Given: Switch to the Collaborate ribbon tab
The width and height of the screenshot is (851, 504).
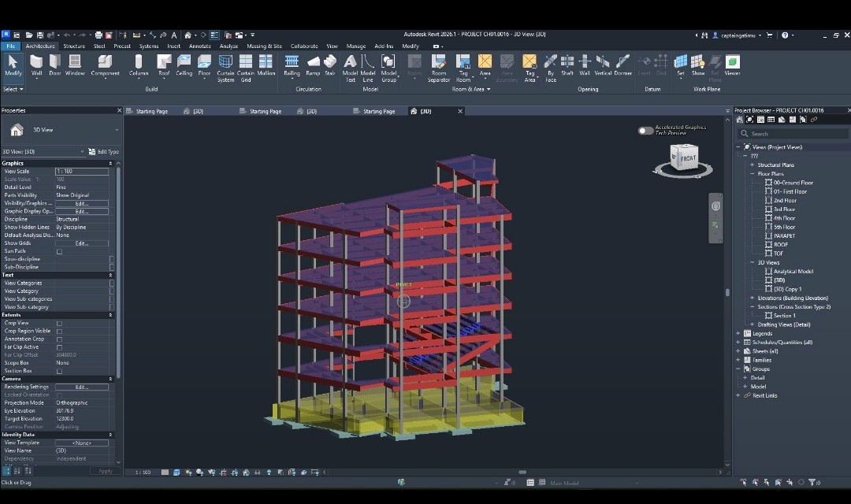Looking at the screenshot, I should (x=304, y=46).
